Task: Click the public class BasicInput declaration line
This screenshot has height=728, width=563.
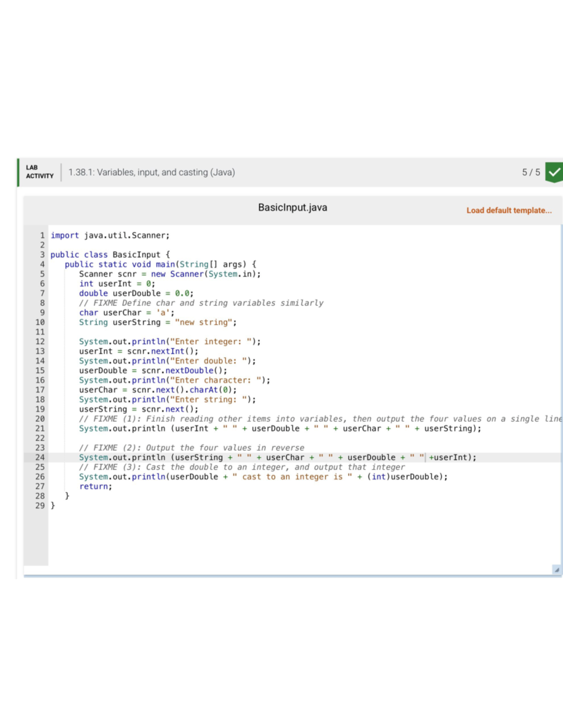Action: click(x=110, y=255)
